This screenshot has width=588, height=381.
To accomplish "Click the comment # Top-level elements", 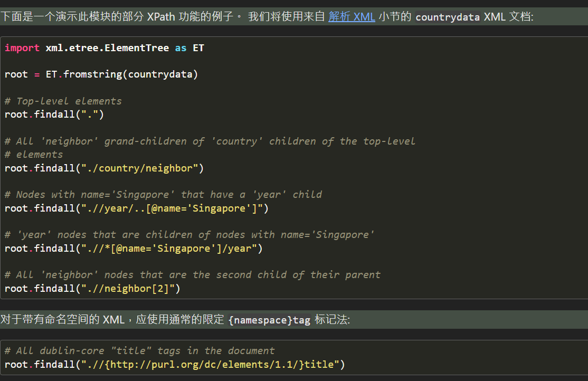I will (63, 101).
